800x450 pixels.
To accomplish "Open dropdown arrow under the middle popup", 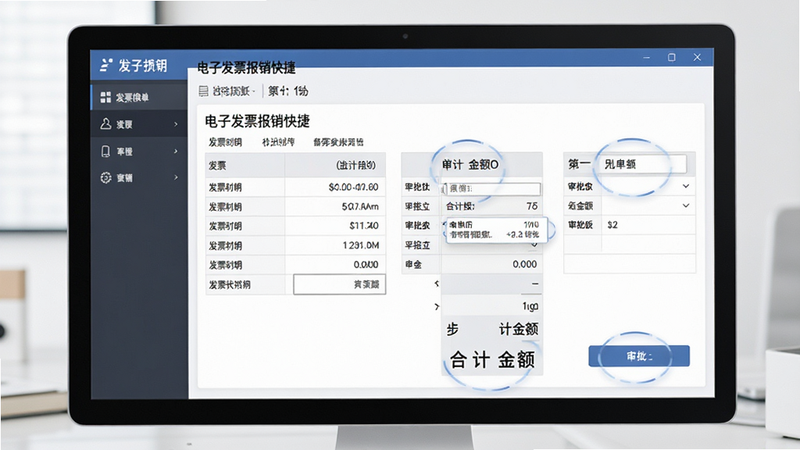I will [534, 245].
